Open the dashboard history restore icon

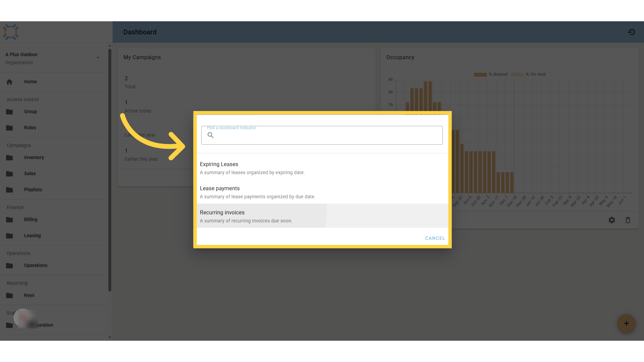pos(632,32)
